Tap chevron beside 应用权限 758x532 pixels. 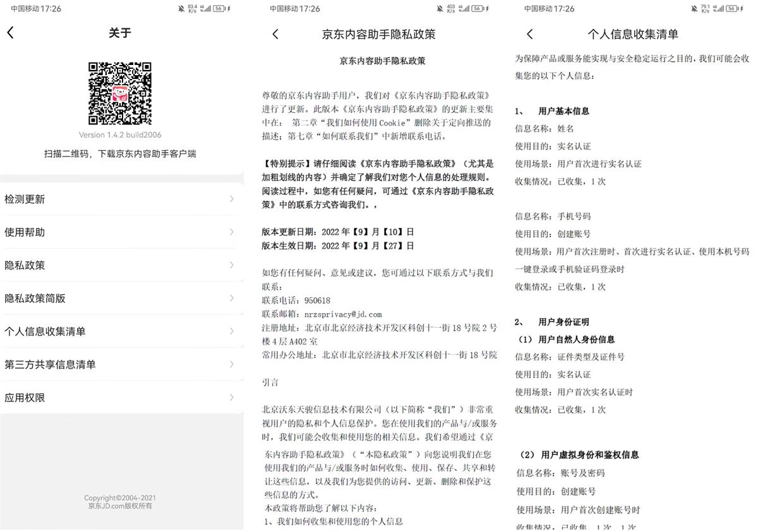click(x=232, y=398)
